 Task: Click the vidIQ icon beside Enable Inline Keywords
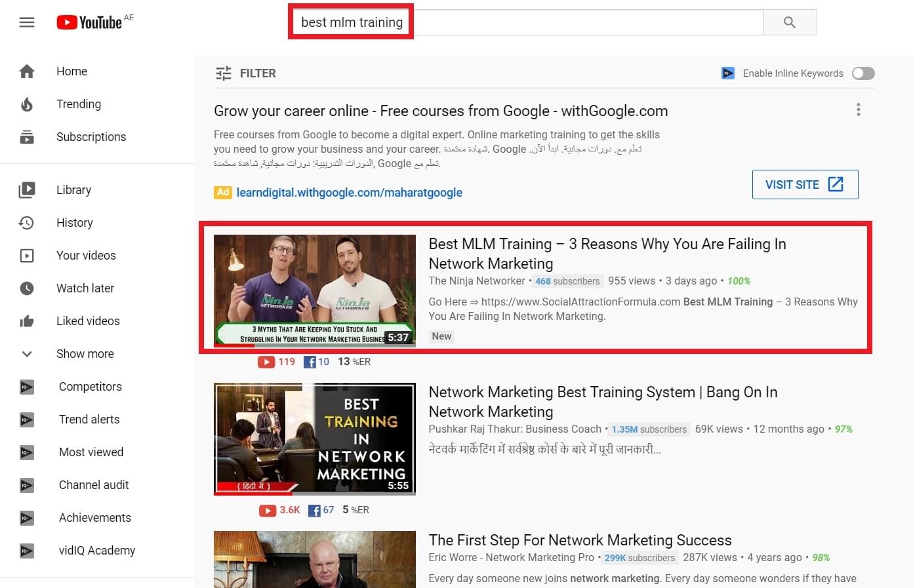click(x=728, y=73)
